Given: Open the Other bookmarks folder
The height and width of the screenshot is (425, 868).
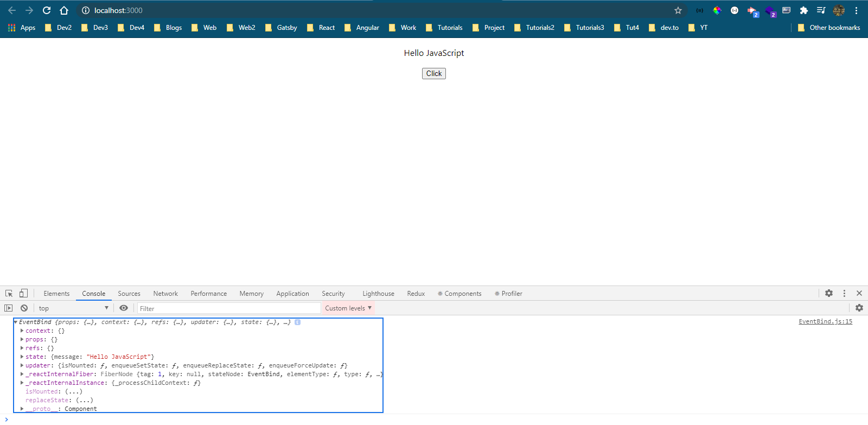Looking at the screenshot, I should click(829, 28).
